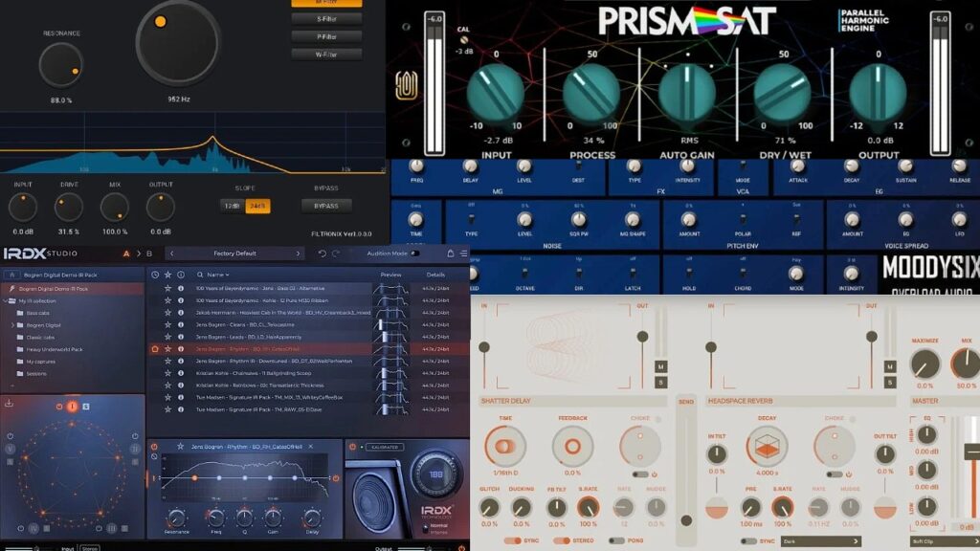The image size is (980, 551).
Task: Click the PrismSat Dry/Wet knob
Action: [783, 93]
